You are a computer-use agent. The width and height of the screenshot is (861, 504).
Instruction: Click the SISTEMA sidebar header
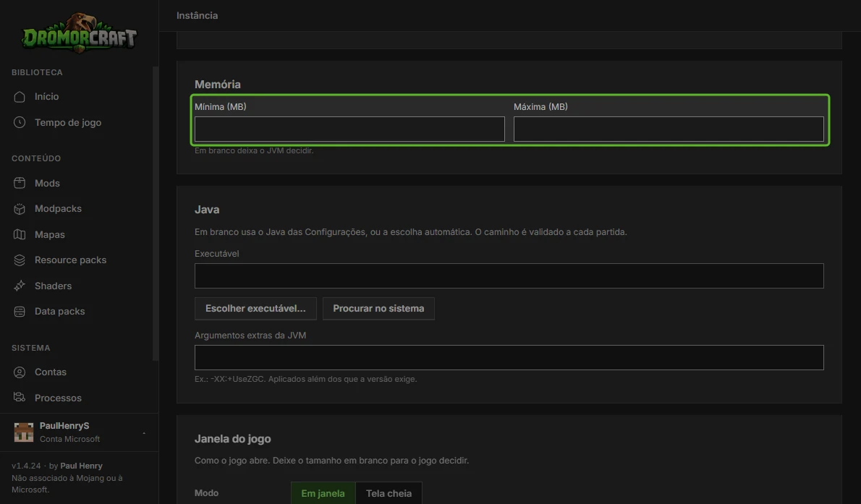coord(30,348)
